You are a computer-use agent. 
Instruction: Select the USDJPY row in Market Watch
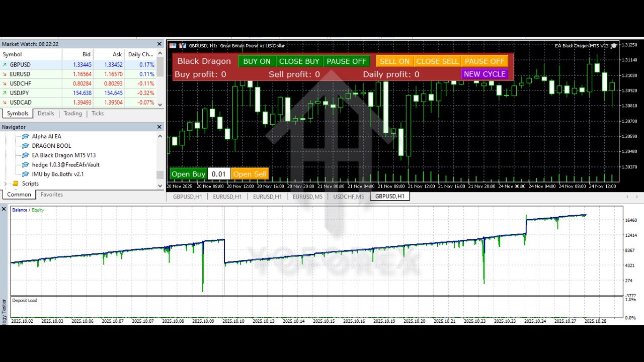[x=30, y=93]
